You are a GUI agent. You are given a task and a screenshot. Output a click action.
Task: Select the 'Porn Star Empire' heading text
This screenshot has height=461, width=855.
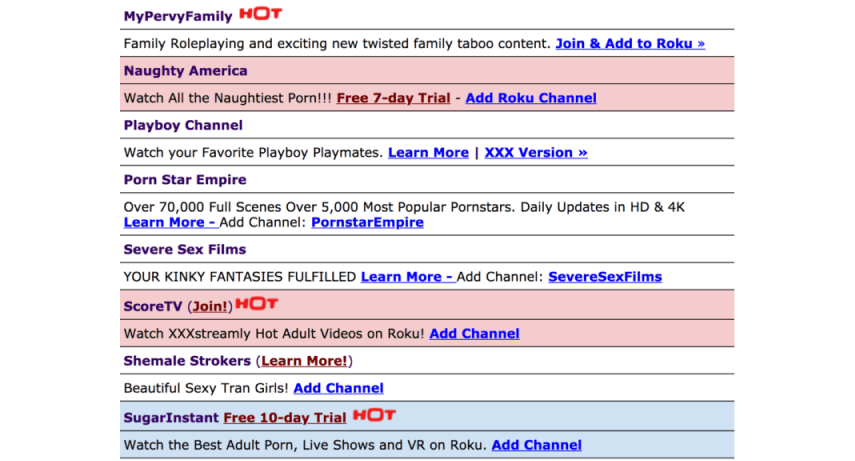coord(185,180)
